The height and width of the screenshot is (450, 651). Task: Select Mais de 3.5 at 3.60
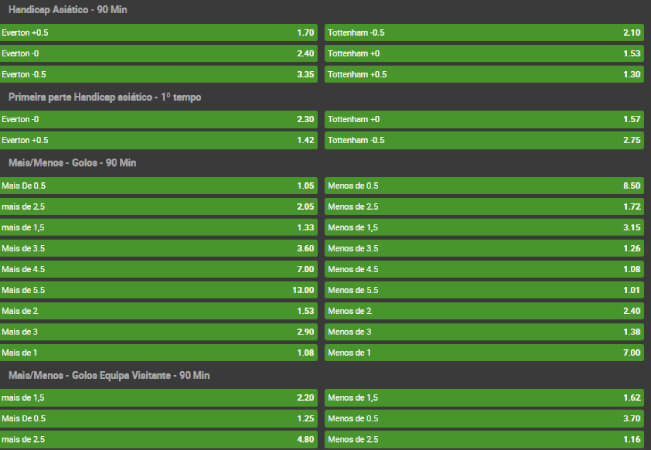pyautogui.click(x=159, y=248)
